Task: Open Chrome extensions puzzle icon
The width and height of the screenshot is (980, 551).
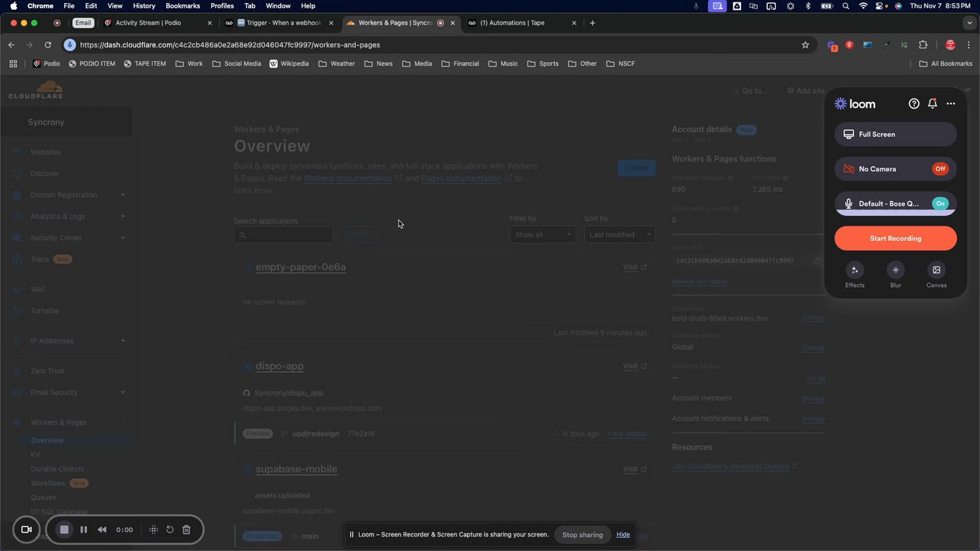Action: [x=923, y=45]
